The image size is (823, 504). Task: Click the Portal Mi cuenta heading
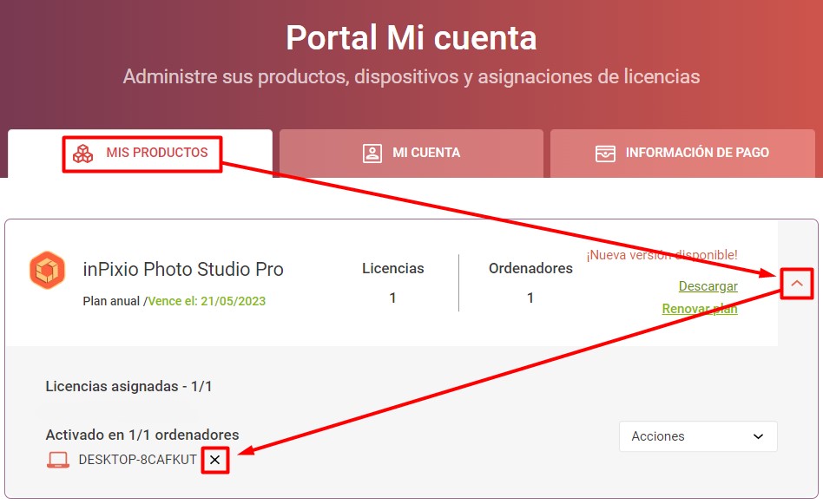[411, 38]
